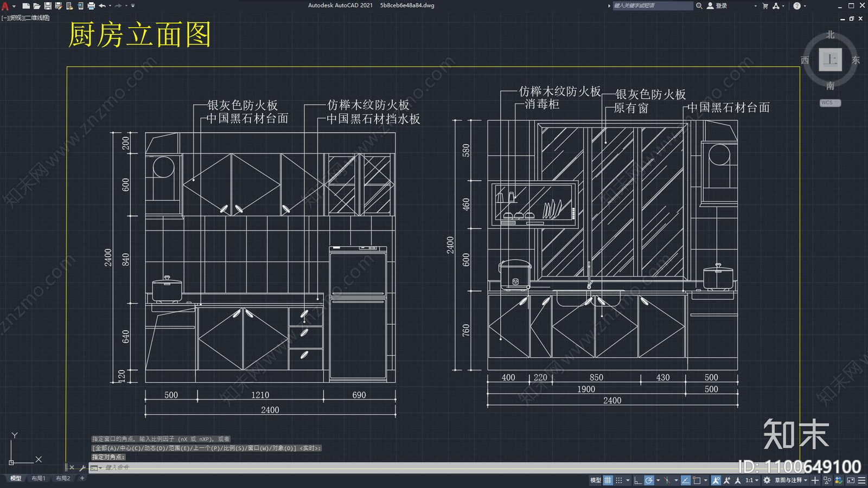The height and width of the screenshot is (488, 868).
Task: Open the recent commands dropdown in the command line
Action: click(x=95, y=467)
